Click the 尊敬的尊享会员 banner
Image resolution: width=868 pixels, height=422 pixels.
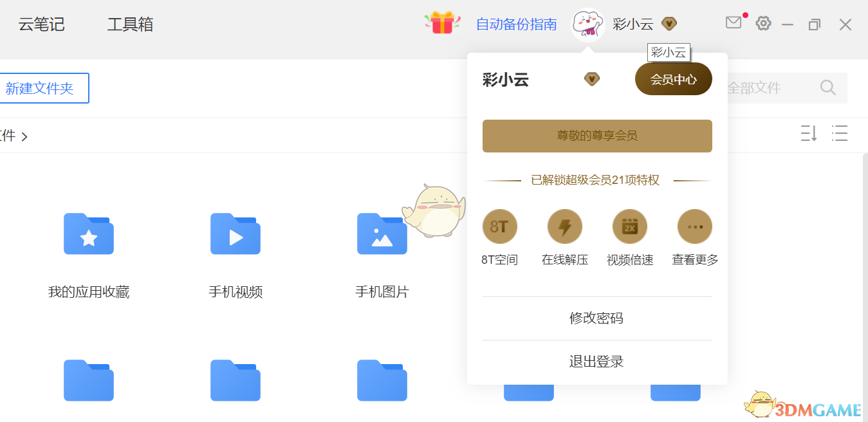[597, 136]
